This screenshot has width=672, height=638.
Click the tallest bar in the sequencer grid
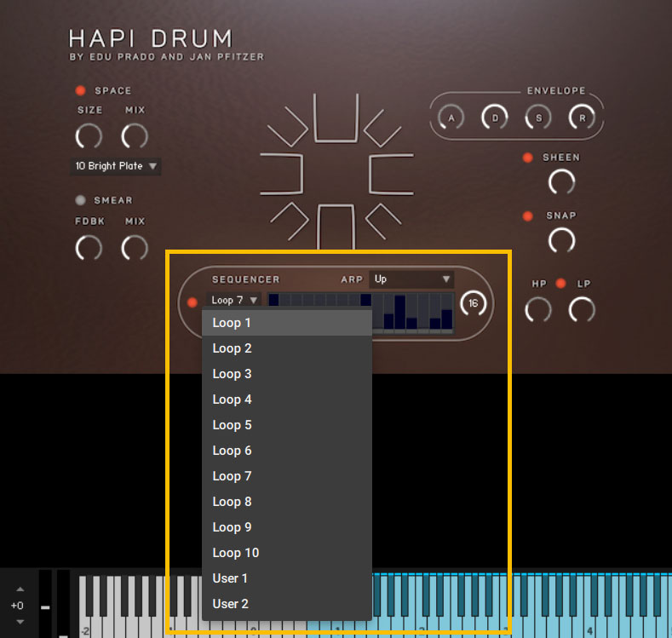[400, 312]
